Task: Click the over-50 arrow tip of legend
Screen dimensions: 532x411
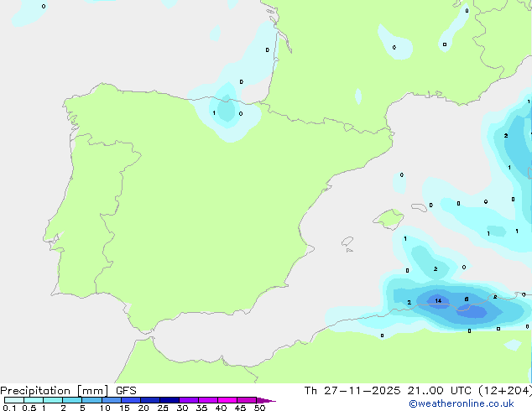Action: click(x=266, y=400)
